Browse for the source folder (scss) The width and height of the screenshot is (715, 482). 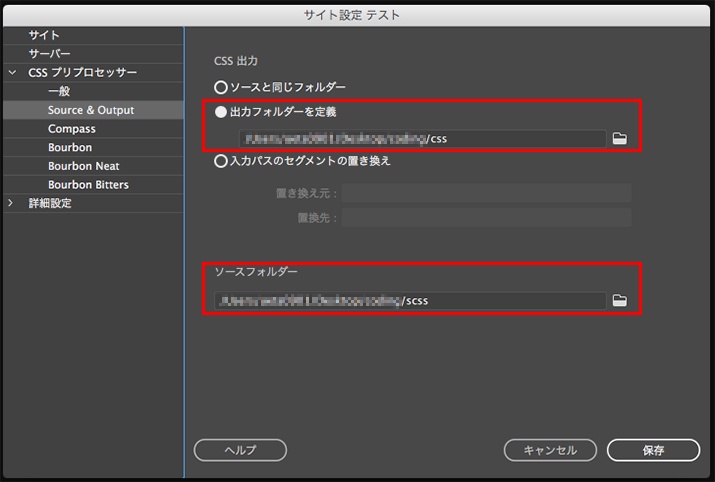(619, 300)
